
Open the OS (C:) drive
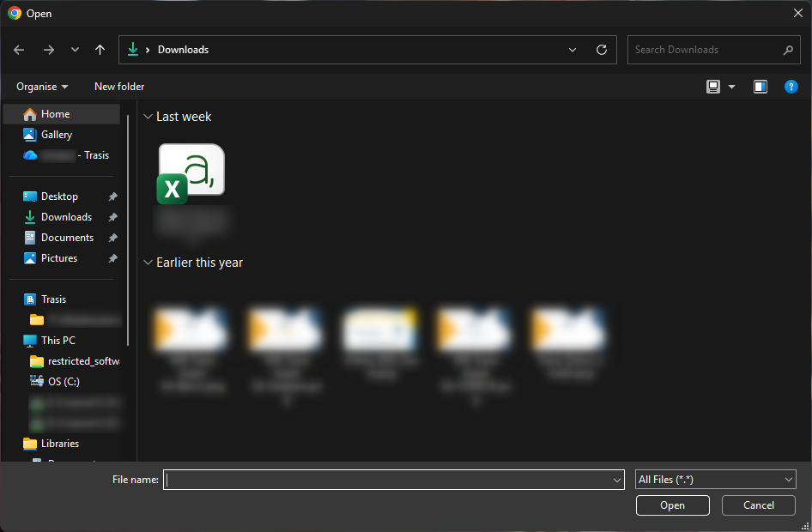click(62, 381)
